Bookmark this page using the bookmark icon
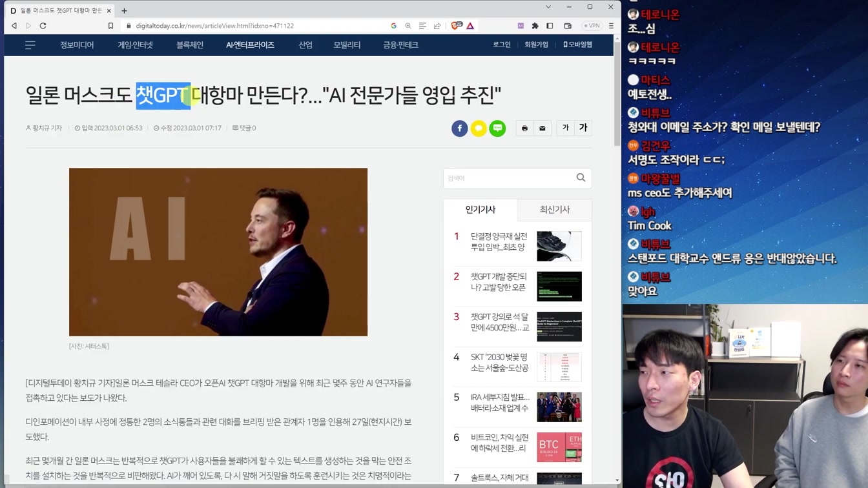 pyautogui.click(x=110, y=26)
